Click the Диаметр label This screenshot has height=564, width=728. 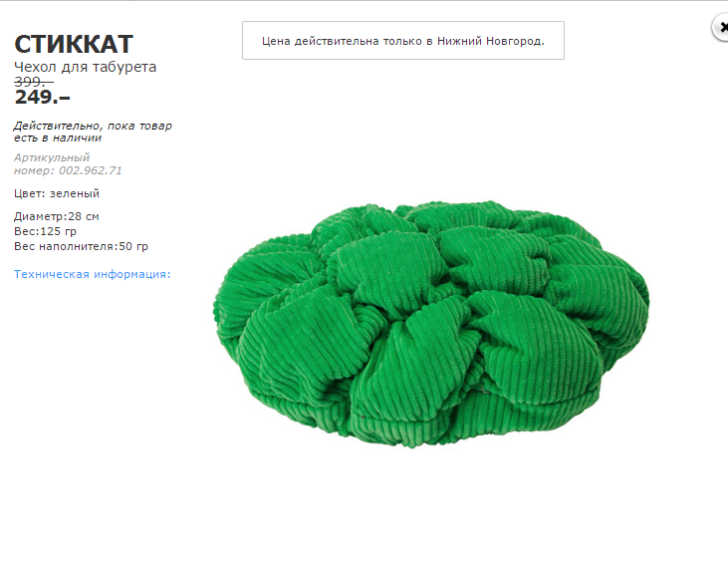tap(41, 216)
